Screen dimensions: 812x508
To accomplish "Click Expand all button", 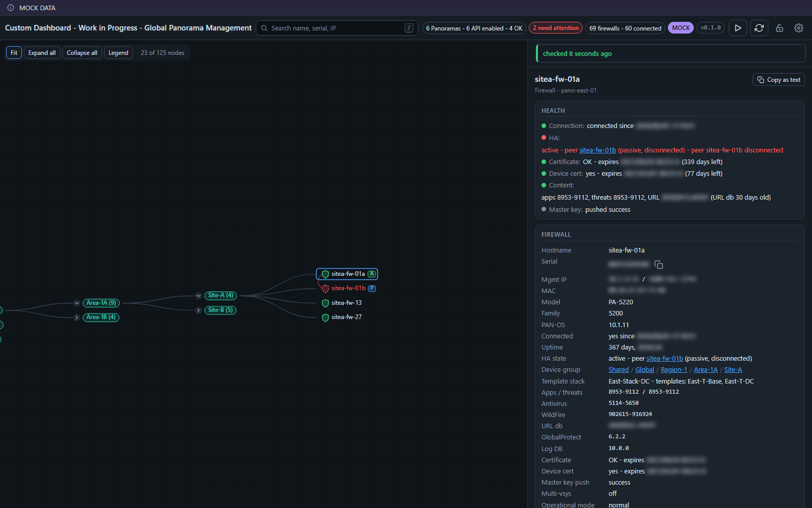I will [42, 53].
